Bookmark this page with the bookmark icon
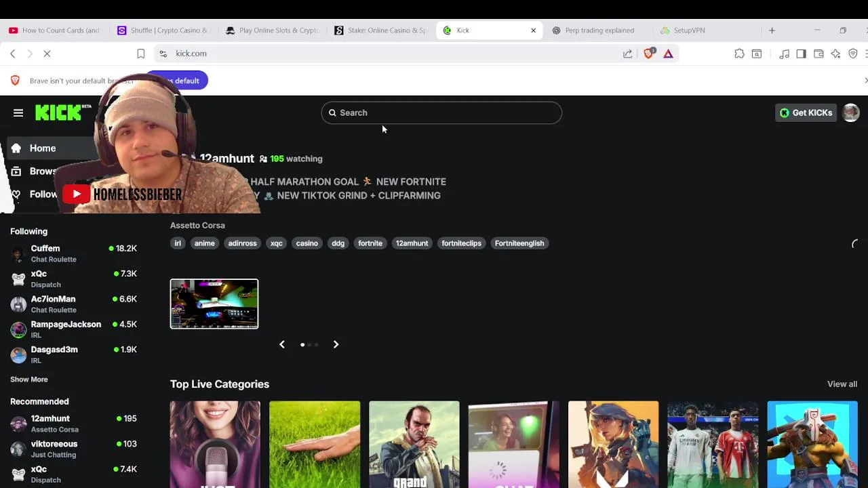Image resolution: width=868 pixels, height=488 pixels. (140, 54)
